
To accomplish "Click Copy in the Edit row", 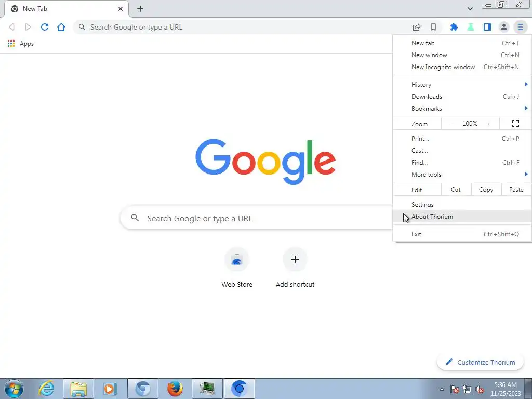I will (486, 190).
